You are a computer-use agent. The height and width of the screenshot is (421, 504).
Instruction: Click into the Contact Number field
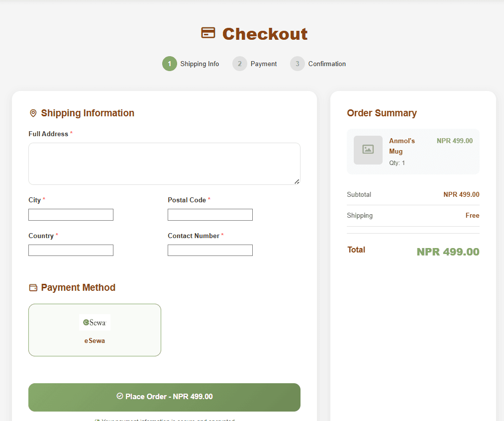[210, 250]
